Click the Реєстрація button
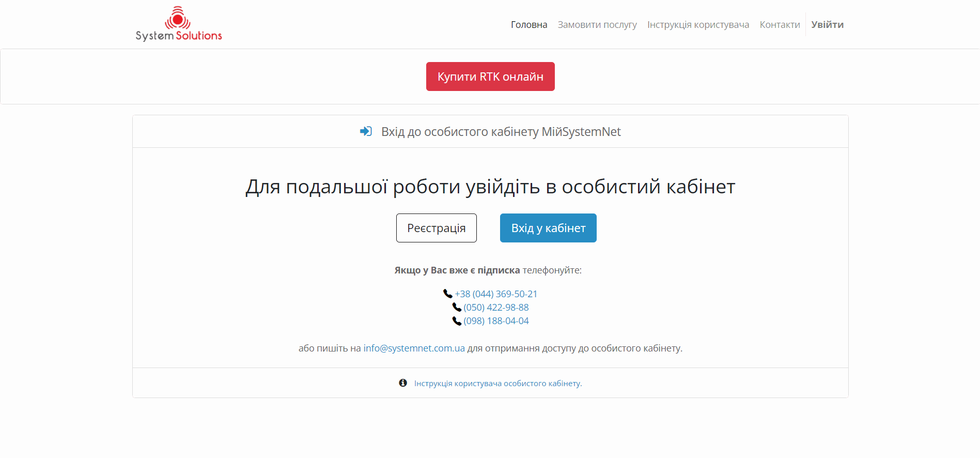Screen dimensions: 980x458 coord(436,228)
